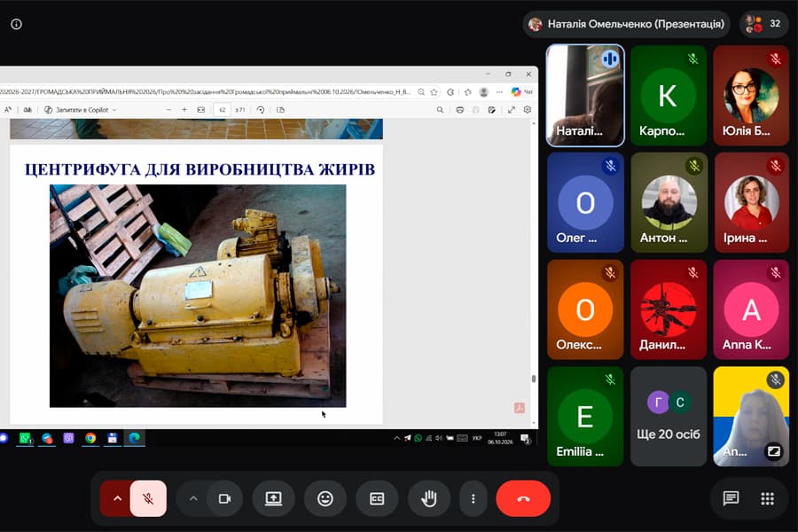Click the meeting info icon
Screen dimensions: 798x532
click(x=16, y=24)
